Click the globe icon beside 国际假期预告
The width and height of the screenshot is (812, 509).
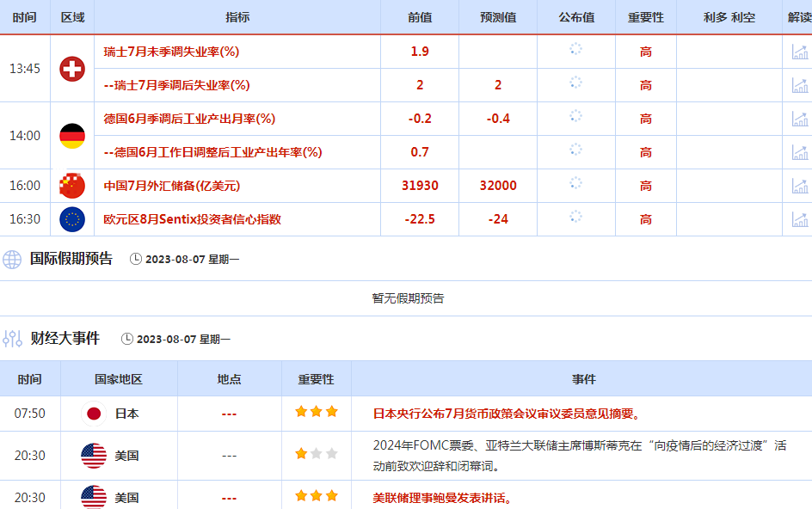click(12, 259)
